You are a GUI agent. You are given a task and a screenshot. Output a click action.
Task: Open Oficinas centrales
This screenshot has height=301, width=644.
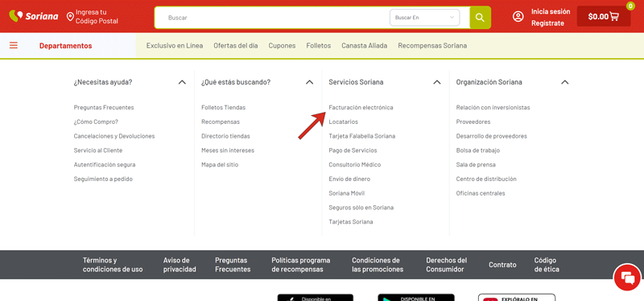coord(481,193)
